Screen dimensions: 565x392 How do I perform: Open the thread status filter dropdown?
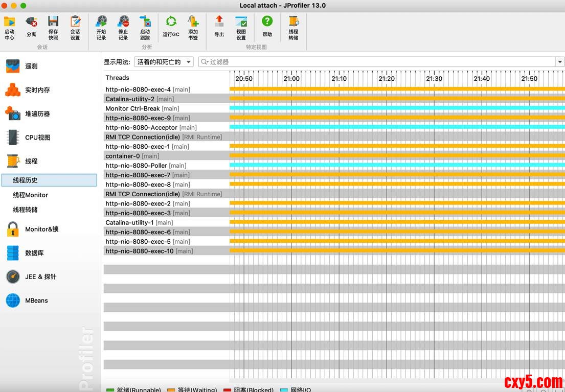coord(164,62)
